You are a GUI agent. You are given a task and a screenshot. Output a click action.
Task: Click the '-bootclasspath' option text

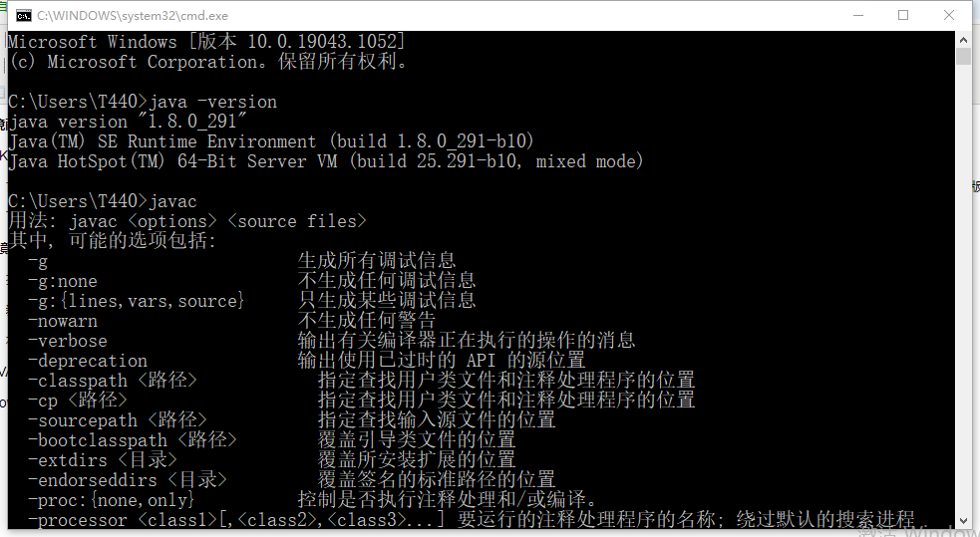tap(98, 440)
